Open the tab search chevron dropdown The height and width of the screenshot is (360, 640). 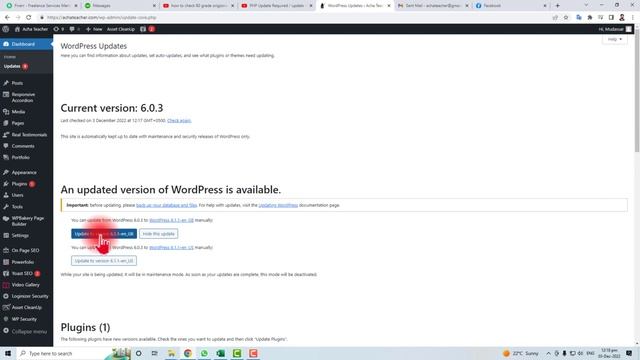coord(586,5)
